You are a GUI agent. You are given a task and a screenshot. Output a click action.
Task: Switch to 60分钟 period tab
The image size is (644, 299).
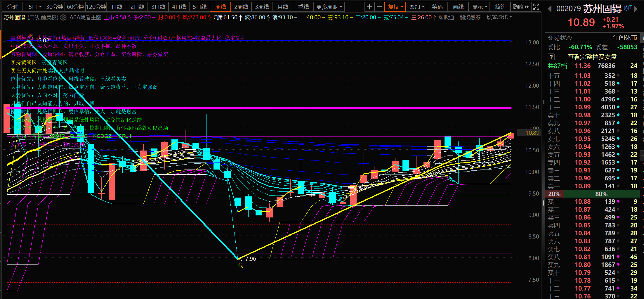click(x=75, y=7)
